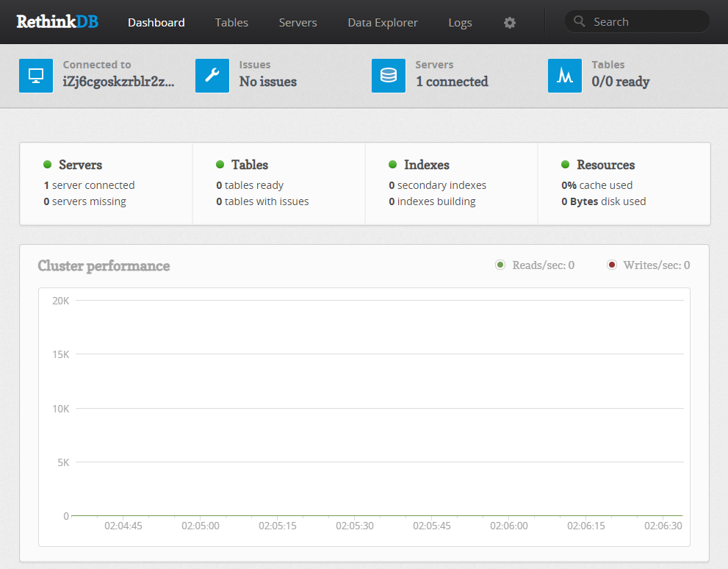Click the database Servers icon
The height and width of the screenshot is (569, 728).
tap(389, 76)
